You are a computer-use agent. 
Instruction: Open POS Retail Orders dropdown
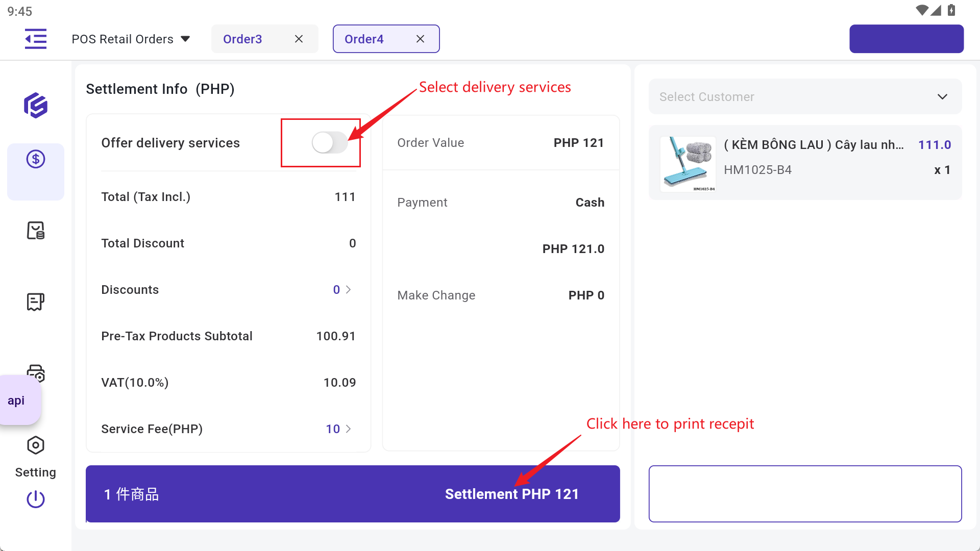pos(131,39)
